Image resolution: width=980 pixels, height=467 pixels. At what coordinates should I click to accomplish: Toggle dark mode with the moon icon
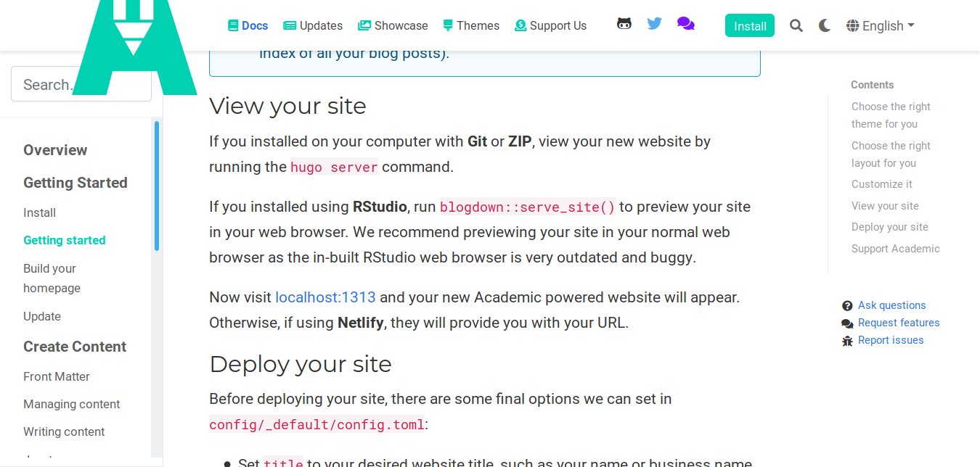[825, 25]
